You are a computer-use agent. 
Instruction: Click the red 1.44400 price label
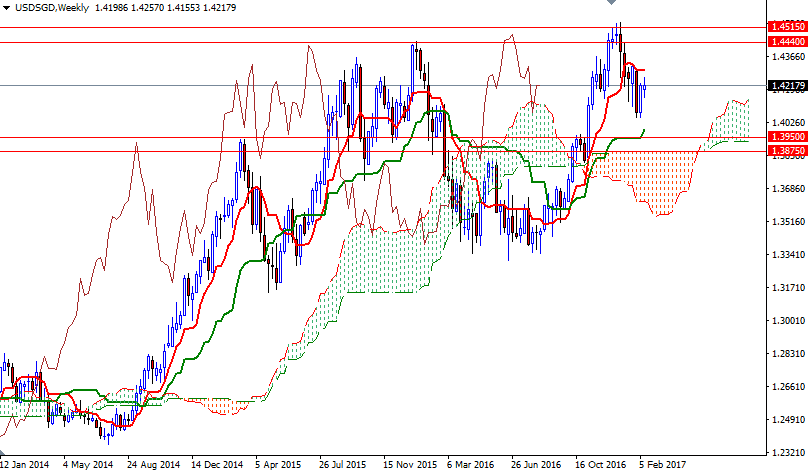coord(786,42)
